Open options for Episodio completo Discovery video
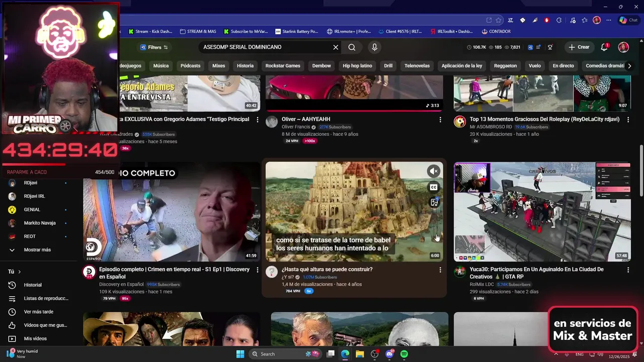The height and width of the screenshot is (362, 644). click(258, 270)
